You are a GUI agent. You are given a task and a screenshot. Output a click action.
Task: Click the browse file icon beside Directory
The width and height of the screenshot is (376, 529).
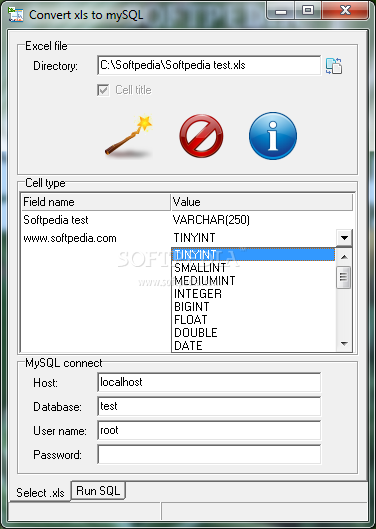334,66
